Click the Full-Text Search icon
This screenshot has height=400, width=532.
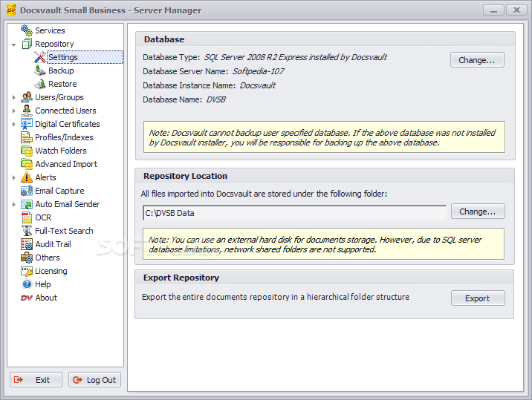[27, 231]
